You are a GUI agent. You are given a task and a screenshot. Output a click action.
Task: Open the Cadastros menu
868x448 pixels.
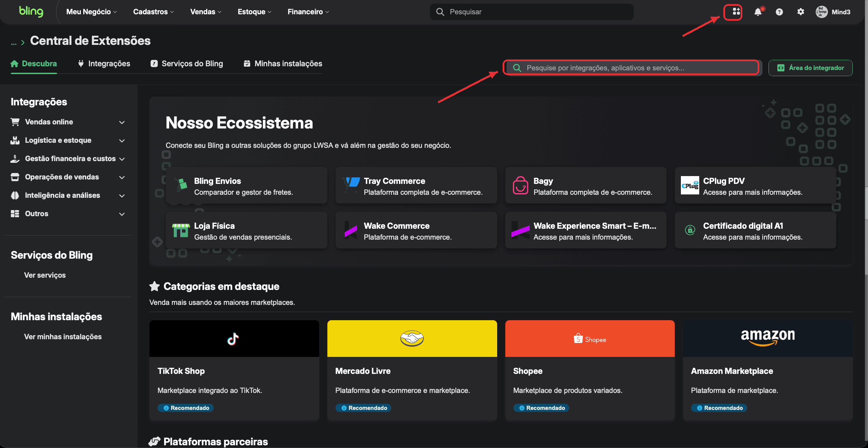pyautogui.click(x=153, y=12)
